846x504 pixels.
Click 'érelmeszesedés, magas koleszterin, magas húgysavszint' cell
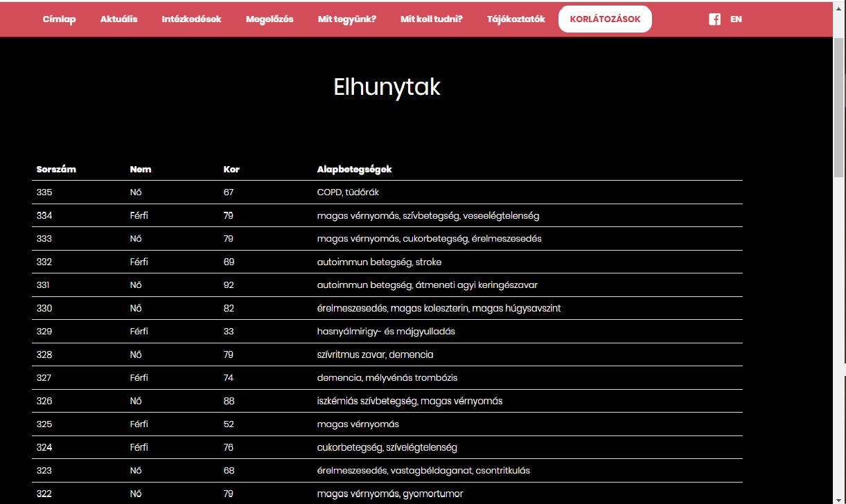pos(439,308)
